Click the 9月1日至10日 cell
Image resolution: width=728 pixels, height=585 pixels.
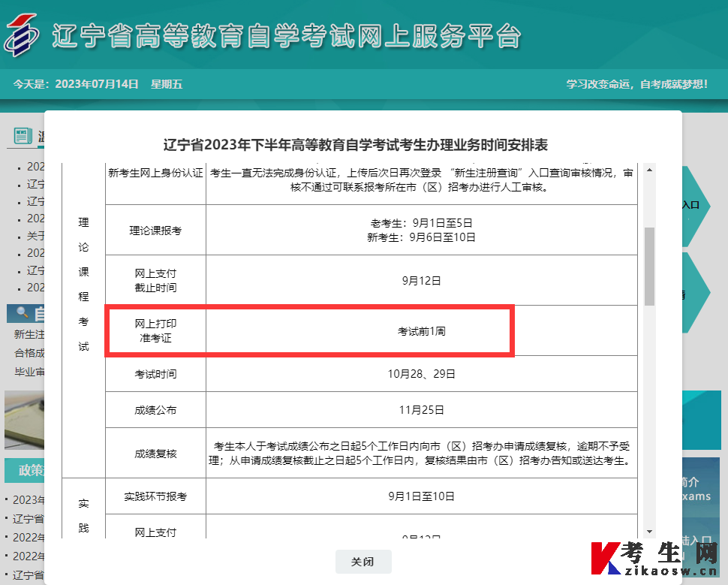coord(422,496)
